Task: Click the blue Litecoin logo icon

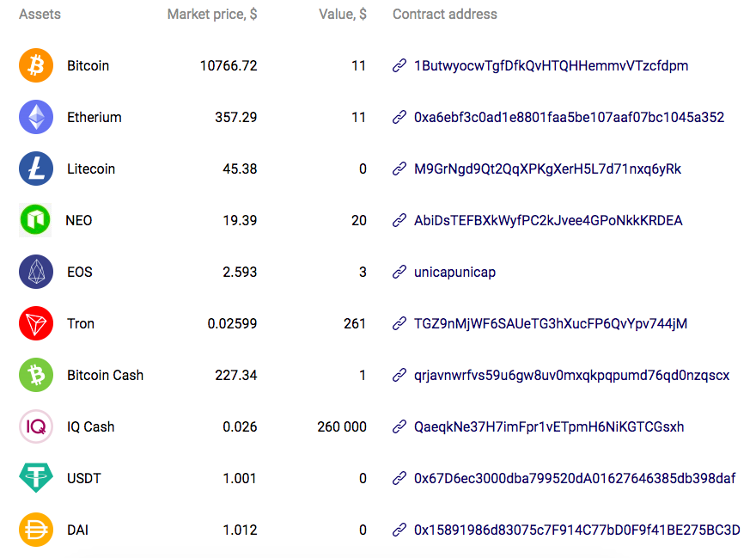Action: (x=36, y=169)
